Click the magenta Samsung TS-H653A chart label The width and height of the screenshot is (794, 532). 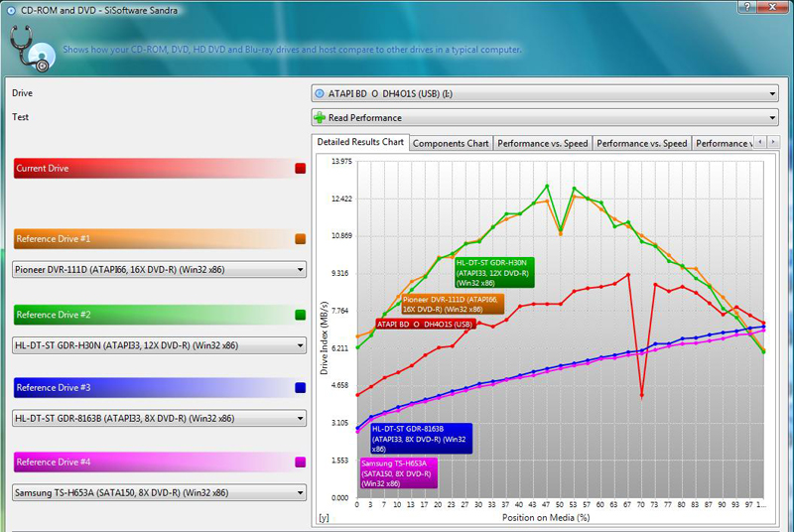399,473
